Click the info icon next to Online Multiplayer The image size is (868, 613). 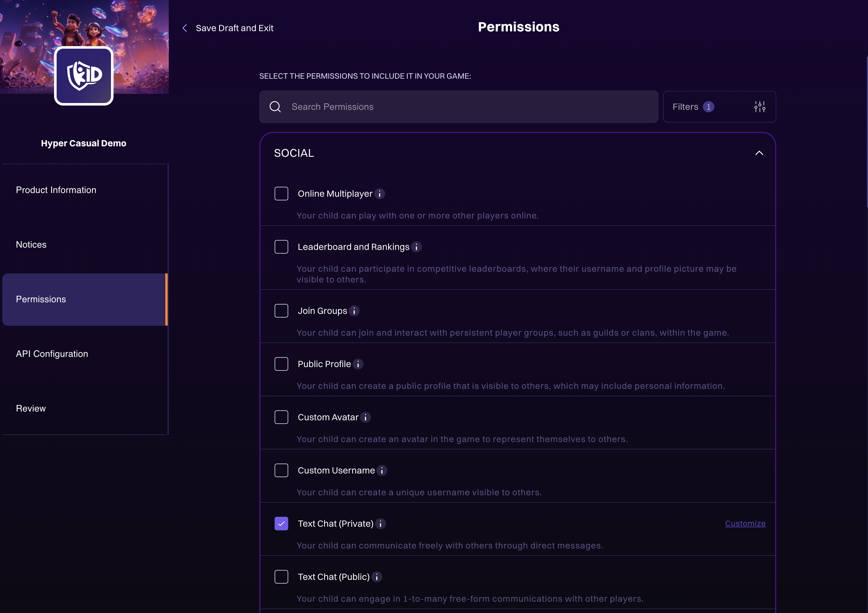pos(380,194)
